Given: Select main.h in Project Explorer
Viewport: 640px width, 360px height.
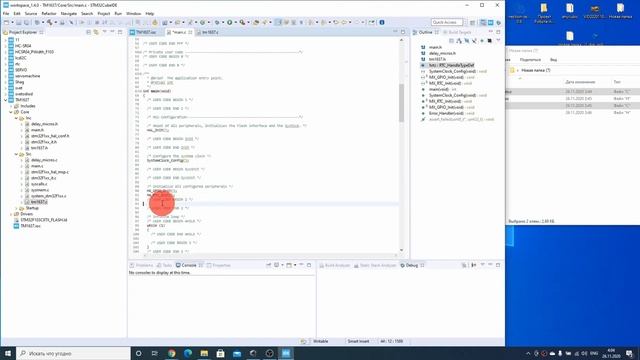Looking at the screenshot, I should [37, 130].
